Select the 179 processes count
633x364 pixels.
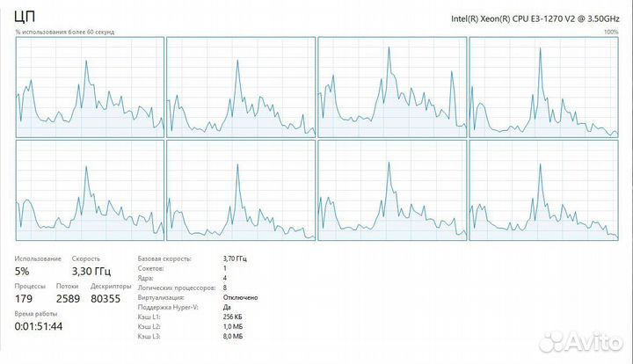coord(26,299)
